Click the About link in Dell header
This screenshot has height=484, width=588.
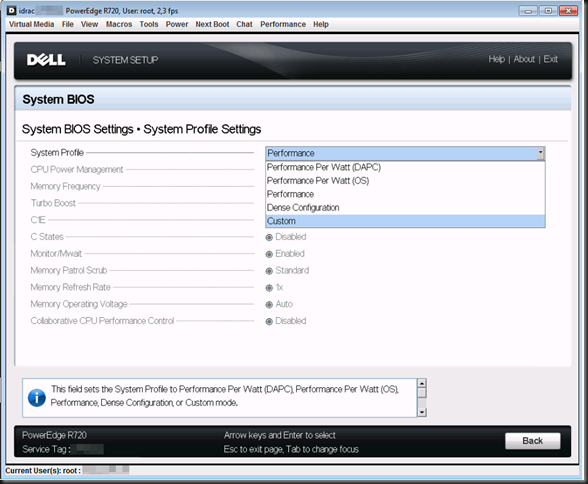[524, 59]
